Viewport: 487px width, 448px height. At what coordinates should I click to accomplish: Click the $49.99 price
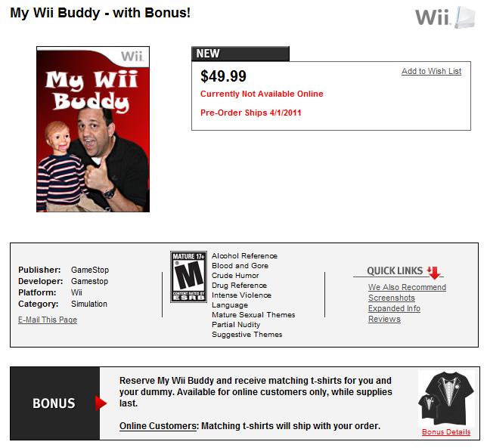[x=224, y=76]
